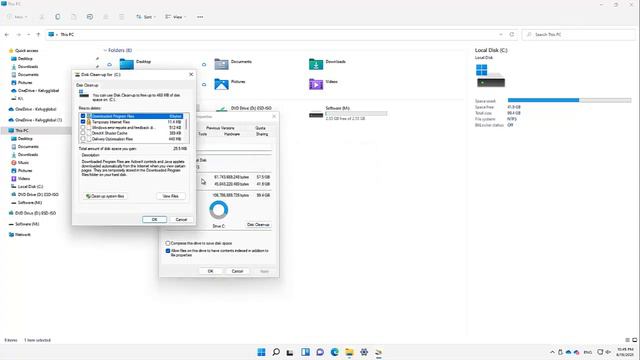Check Delivery Optimization Files checkbox
This screenshot has width=640, height=360.
[83, 139]
